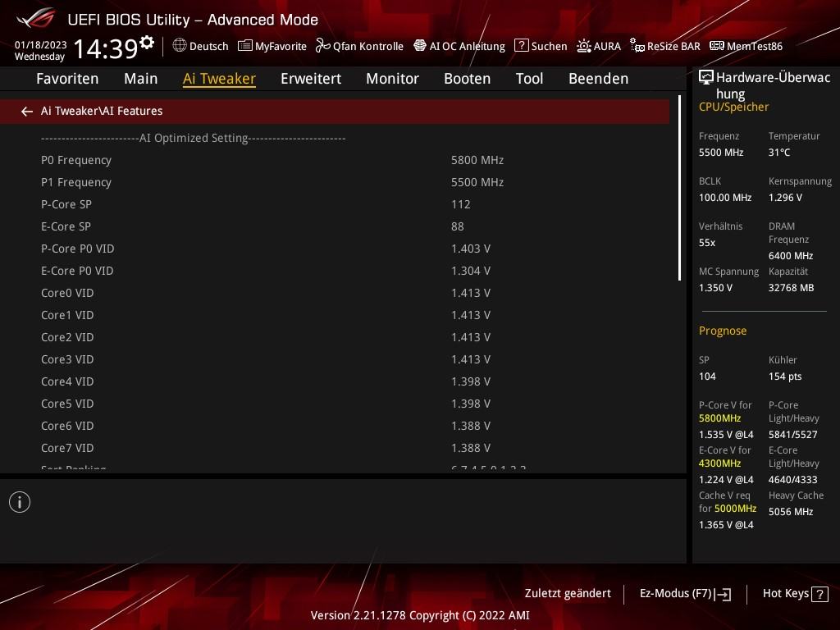Click the Prognose heading

coord(723,331)
